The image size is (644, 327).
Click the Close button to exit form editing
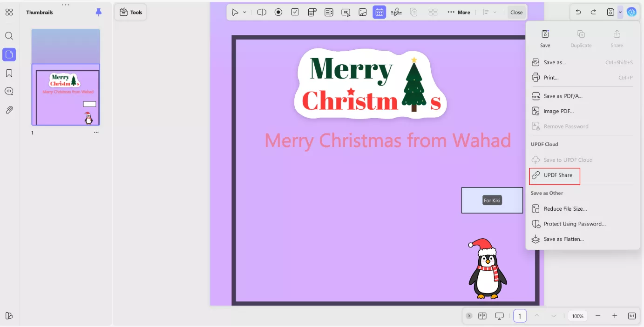coord(516,12)
